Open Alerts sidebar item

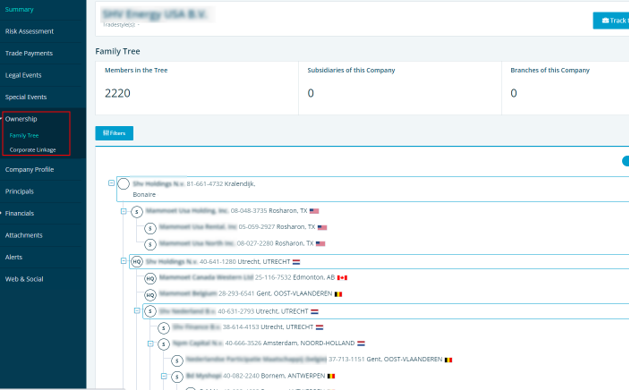[x=14, y=257]
